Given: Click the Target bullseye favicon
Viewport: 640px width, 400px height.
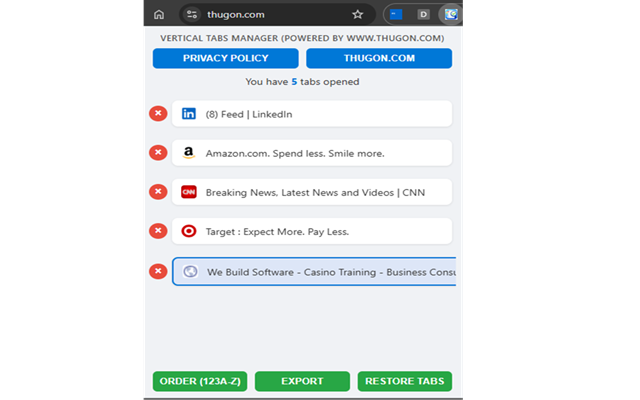Looking at the screenshot, I should tap(189, 231).
